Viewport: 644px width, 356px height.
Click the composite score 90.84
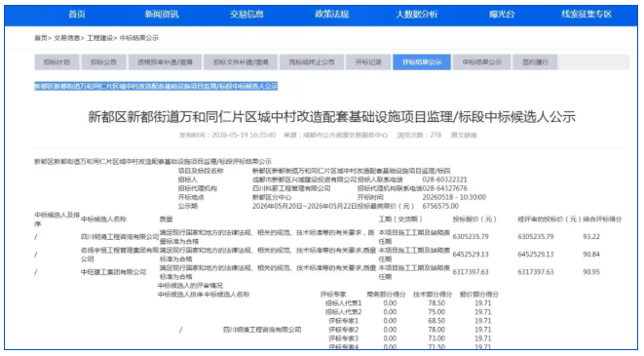point(591,255)
